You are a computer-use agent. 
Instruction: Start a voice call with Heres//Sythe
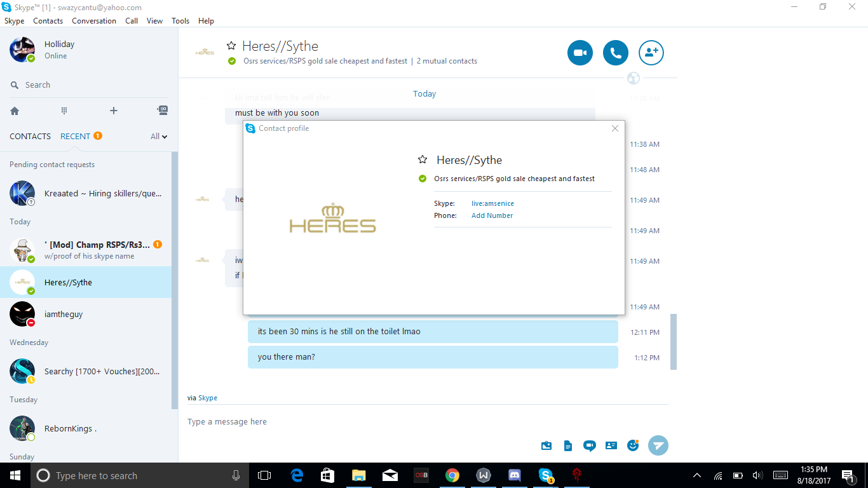point(616,53)
